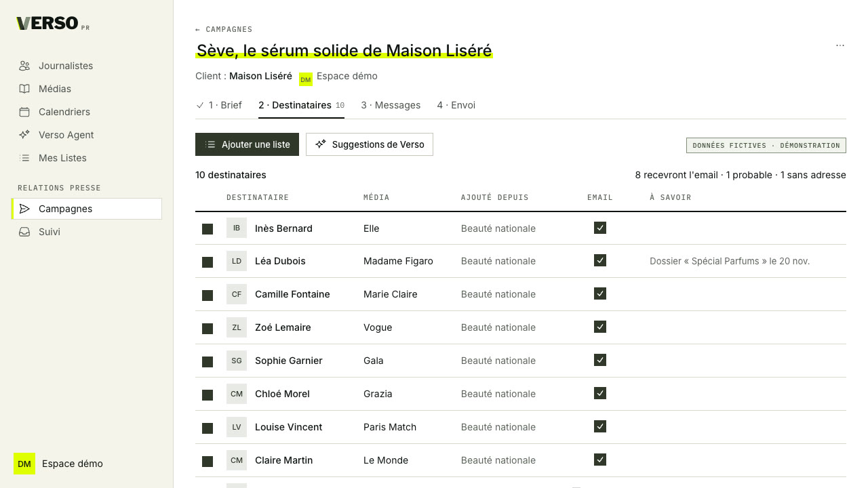
Task: Open the three-dot campaign options menu
Action: tap(840, 45)
